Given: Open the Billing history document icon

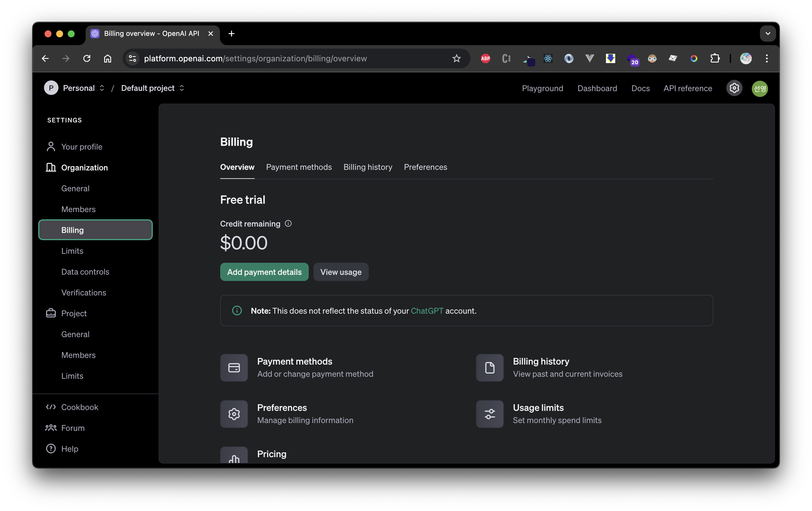Looking at the screenshot, I should (x=490, y=367).
